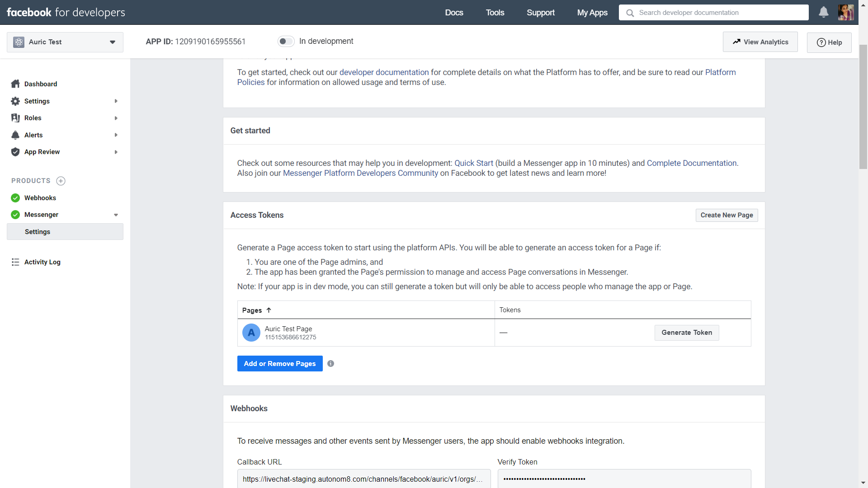Open the notifications bell icon
Screen dimensions: 868x488
coord(824,12)
